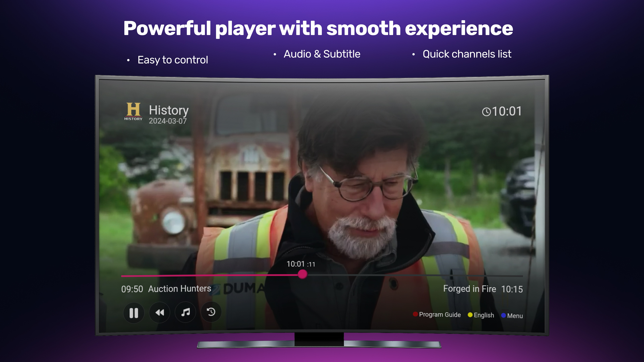Screen dimensions: 644x362
Task: Click the blue Menu dot
Action: (503, 315)
